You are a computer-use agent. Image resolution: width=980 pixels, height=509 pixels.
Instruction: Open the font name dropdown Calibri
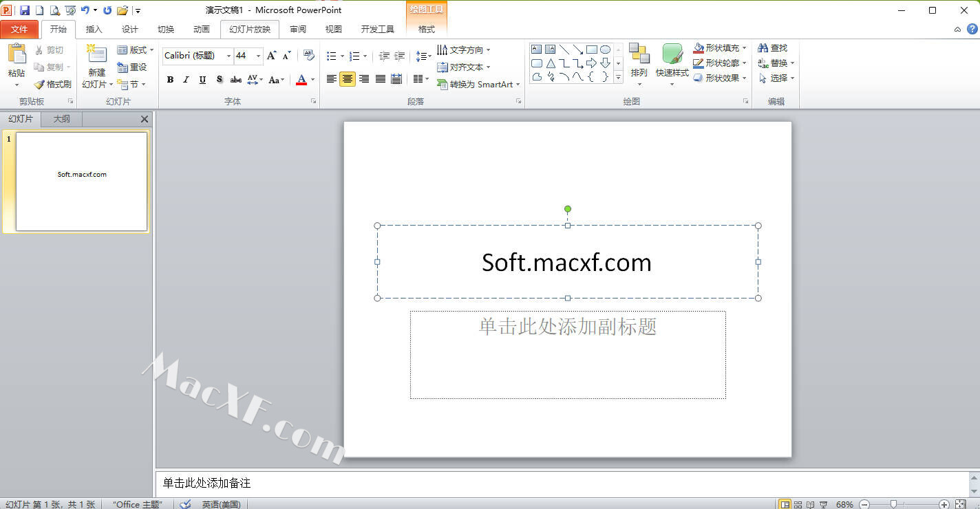click(x=228, y=56)
